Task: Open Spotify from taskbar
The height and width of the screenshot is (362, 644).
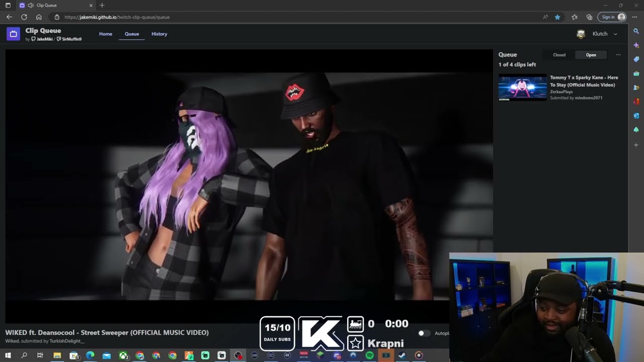Action: [369, 355]
